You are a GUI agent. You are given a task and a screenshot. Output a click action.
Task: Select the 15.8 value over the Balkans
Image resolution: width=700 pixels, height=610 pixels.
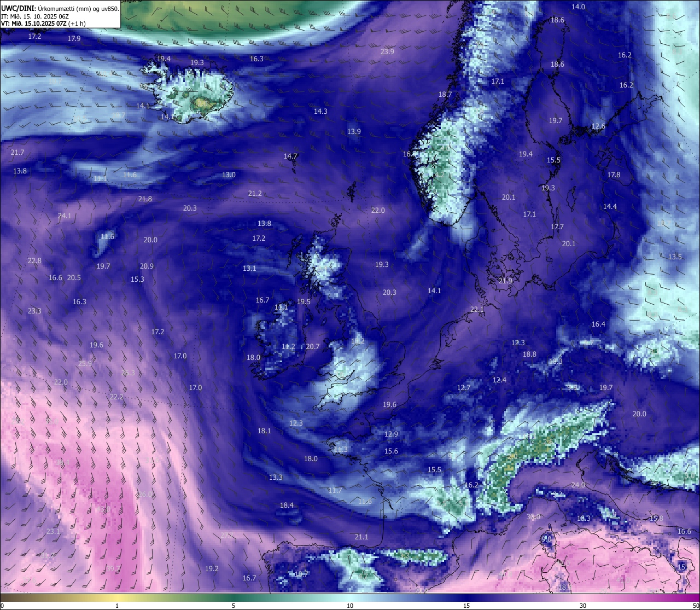(x=656, y=518)
